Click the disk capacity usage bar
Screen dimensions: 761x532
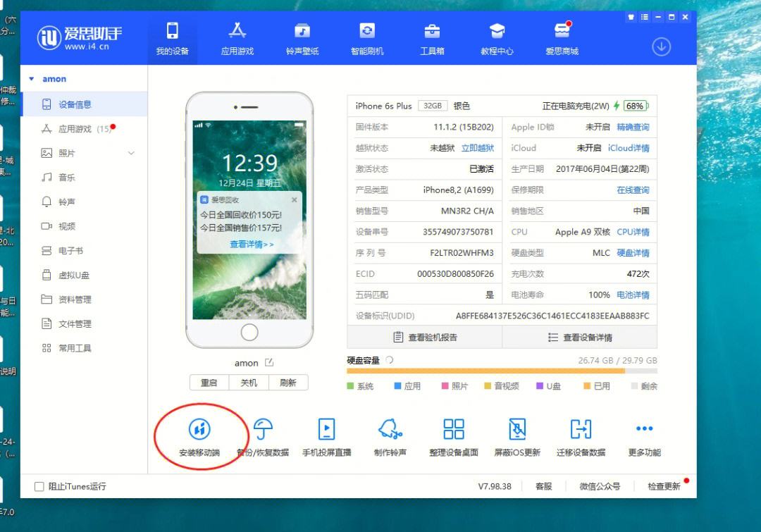[x=502, y=371]
